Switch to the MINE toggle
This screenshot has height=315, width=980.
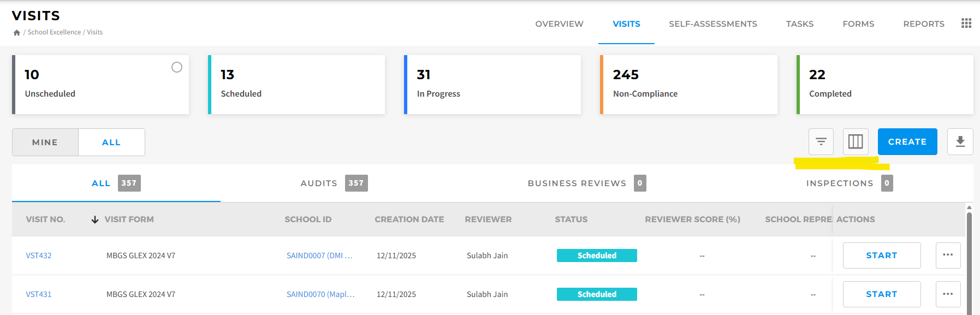(x=45, y=142)
